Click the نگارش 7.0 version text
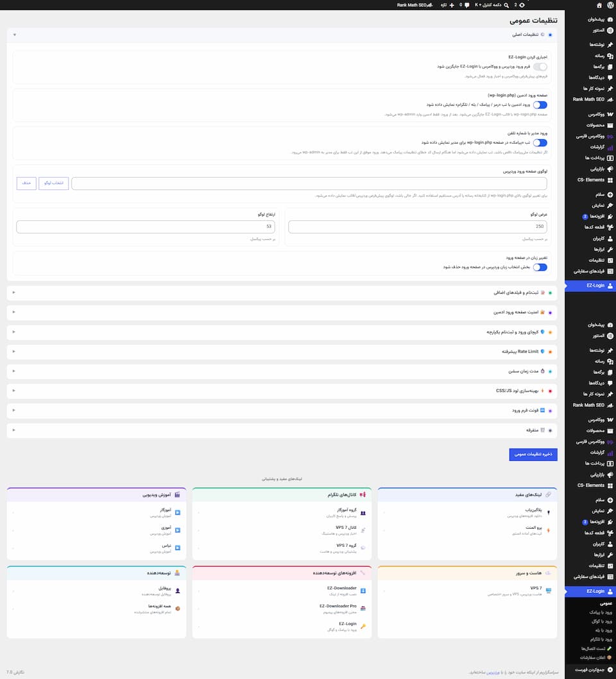This screenshot has width=616, height=679. pyautogui.click(x=15, y=673)
